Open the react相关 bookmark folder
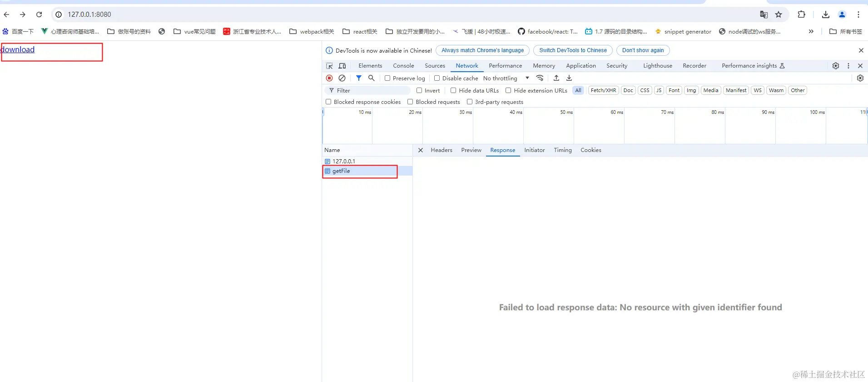 [360, 31]
